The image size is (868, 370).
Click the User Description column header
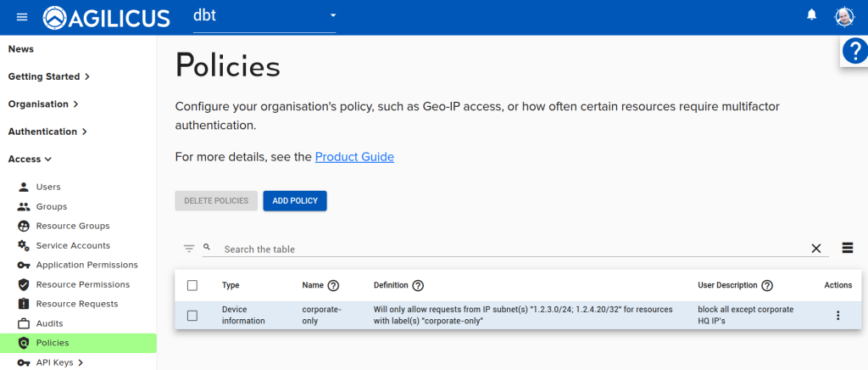coord(727,285)
